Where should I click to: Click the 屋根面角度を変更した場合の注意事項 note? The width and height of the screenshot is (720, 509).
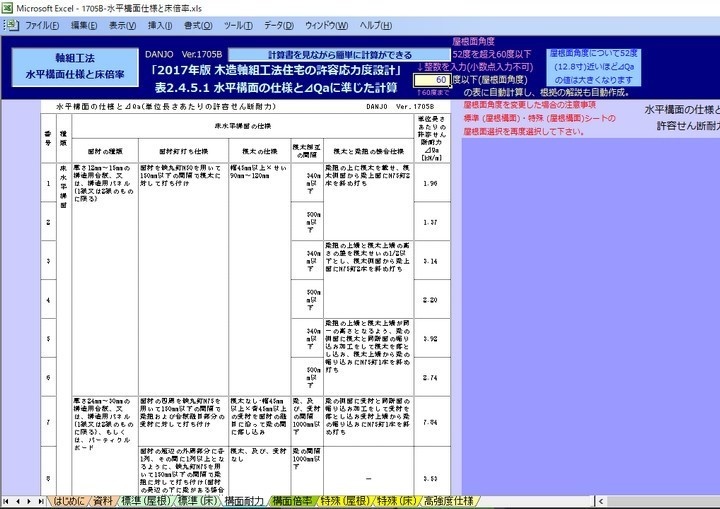coord(529,105)
